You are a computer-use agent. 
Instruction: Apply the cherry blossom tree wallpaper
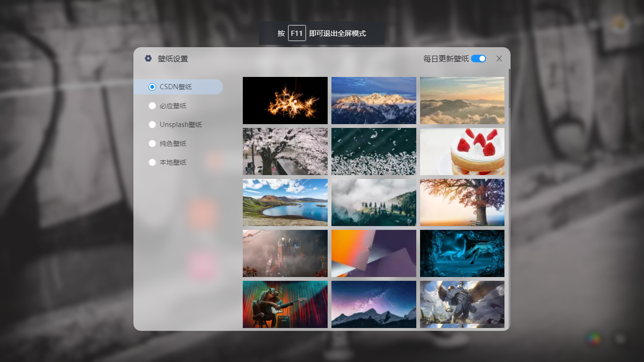click(x=285, y=152)
